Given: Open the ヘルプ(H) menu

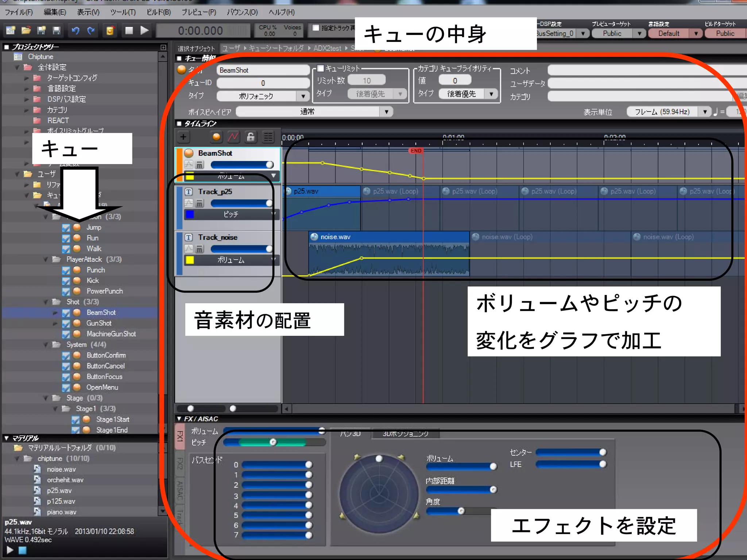Looking at the screenshot, I should coord(282,12).
